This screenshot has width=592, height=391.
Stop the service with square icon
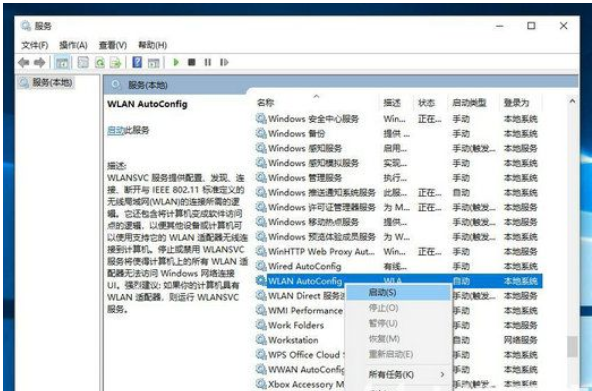point(192,62)
